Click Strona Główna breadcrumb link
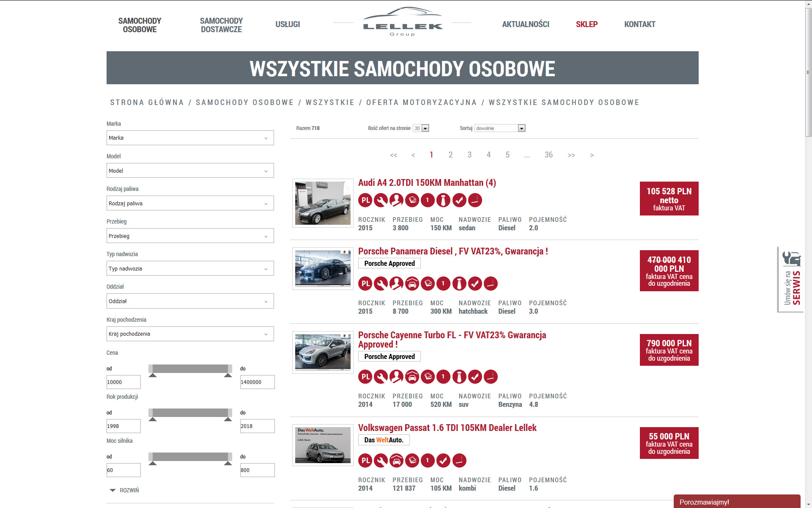812x508 pixels. pos(147,102)
